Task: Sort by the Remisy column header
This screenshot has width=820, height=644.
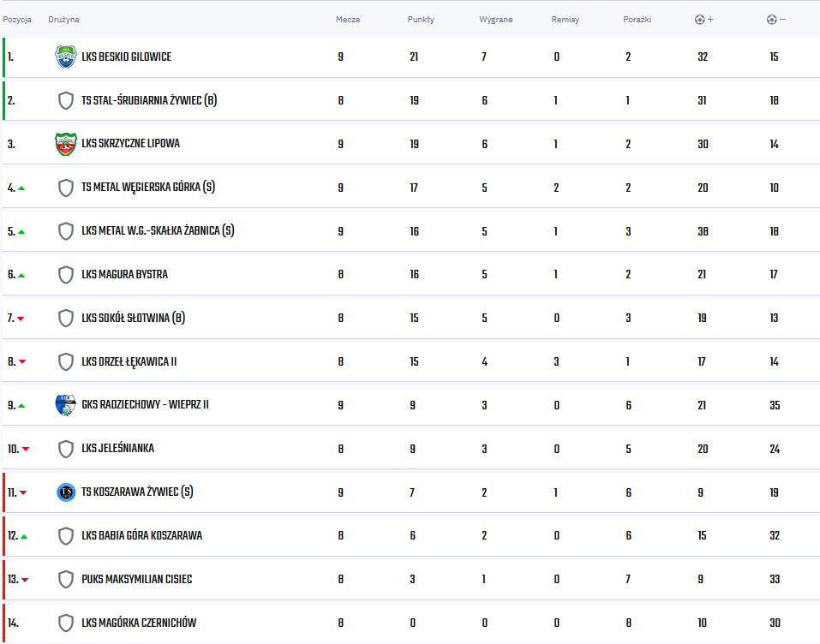Action: click(x=566, y=20)
